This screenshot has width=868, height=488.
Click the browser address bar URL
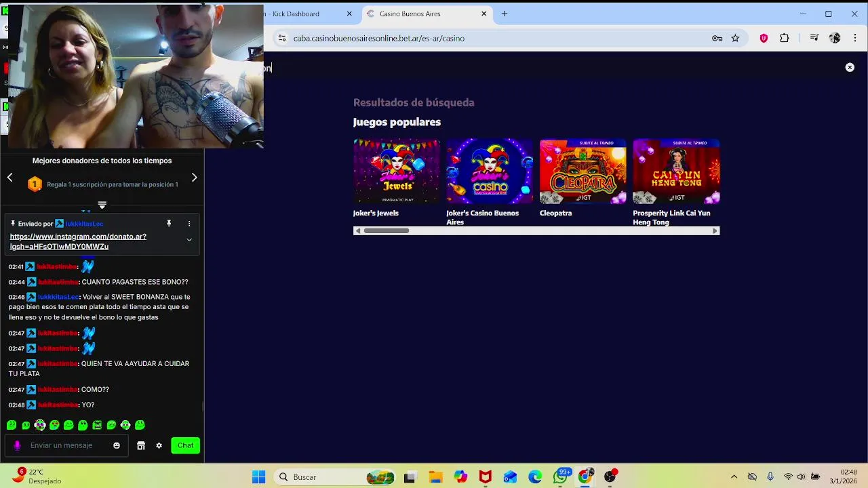pos(379,38)
